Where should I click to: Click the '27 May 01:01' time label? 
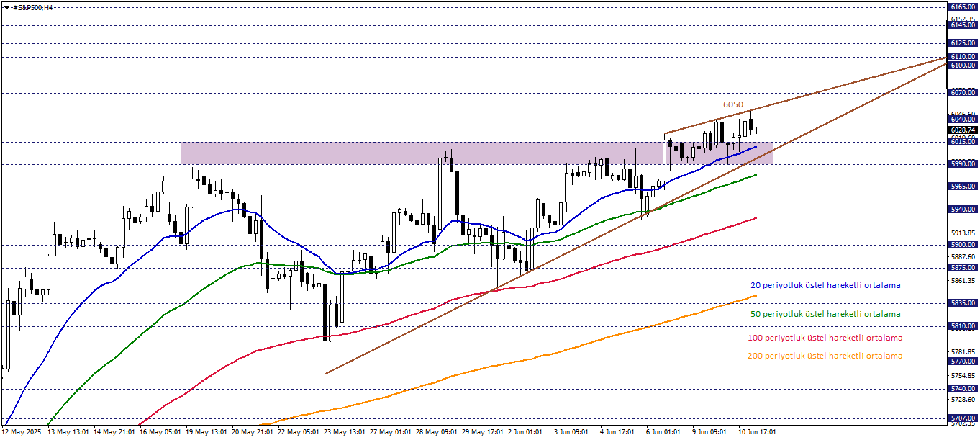[391, 432]
